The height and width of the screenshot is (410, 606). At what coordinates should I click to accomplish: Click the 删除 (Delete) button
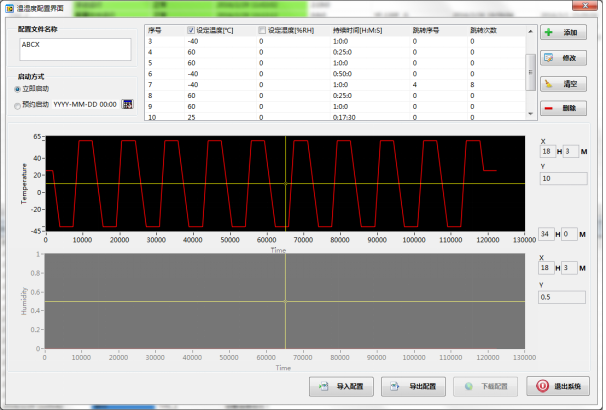coord(565,107)
